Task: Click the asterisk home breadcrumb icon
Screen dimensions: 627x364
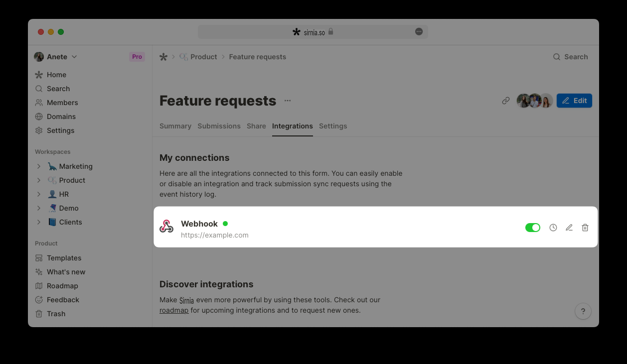Action: point(163,57)
